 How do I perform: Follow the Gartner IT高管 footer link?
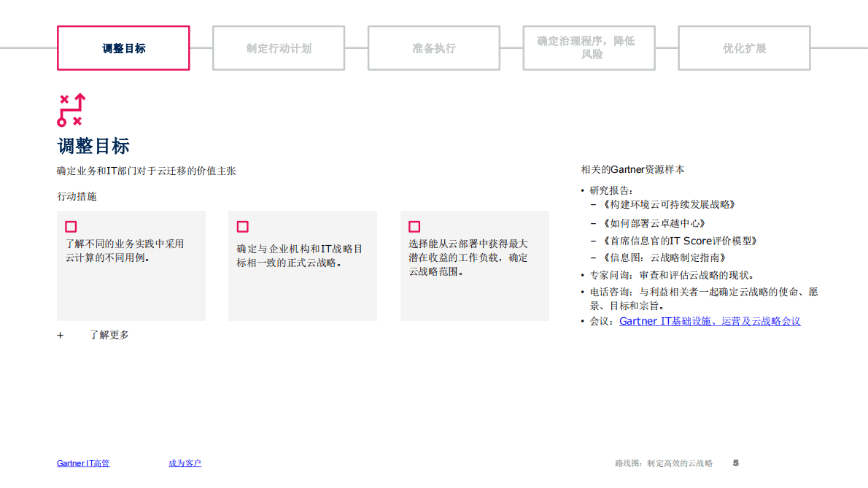click(x=83, y=463)
